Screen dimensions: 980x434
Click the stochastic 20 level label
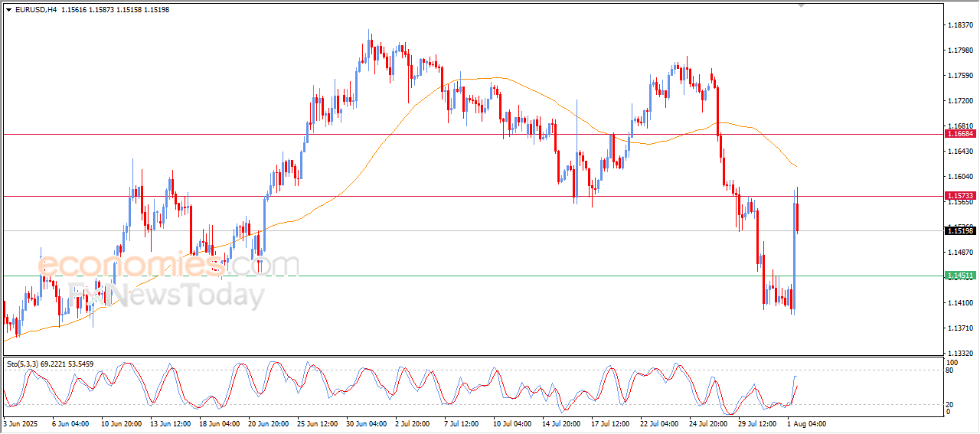(x=951, y=403)
